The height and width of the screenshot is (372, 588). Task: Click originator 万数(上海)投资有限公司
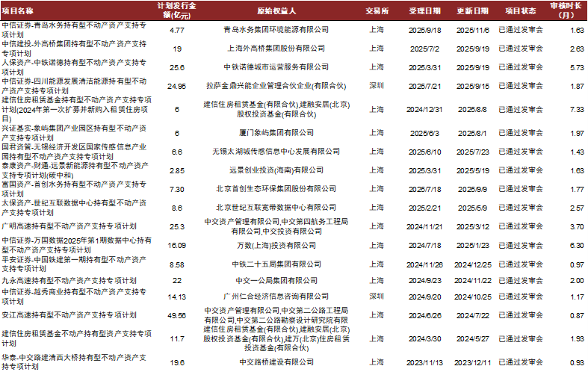pyautogui.click(x=276, y=246)
